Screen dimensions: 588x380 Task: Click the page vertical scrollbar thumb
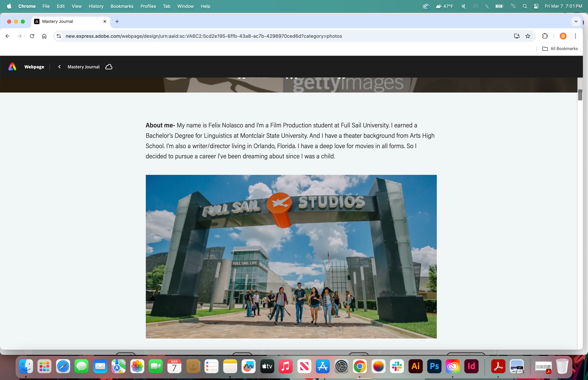coord(580,95)
